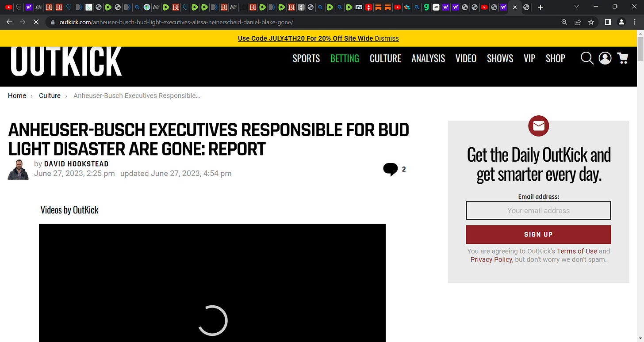This screenshot has height=342, width=644.
Task: Open the Video section
Action: (x=466, y=58)
